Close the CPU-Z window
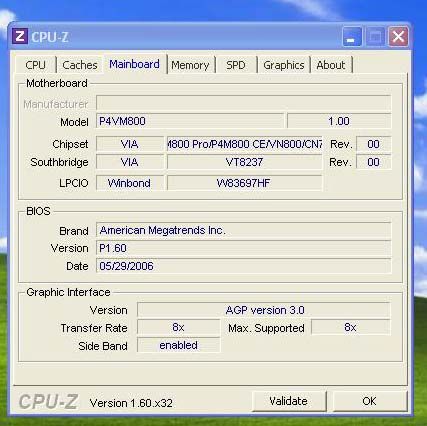Screen dimensions: 427x426 click(x=398, y=37)
